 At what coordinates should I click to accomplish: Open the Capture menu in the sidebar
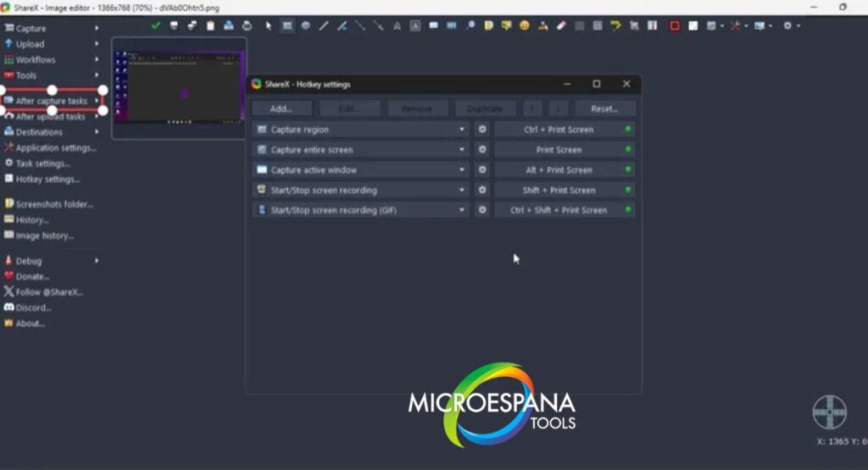31,28
